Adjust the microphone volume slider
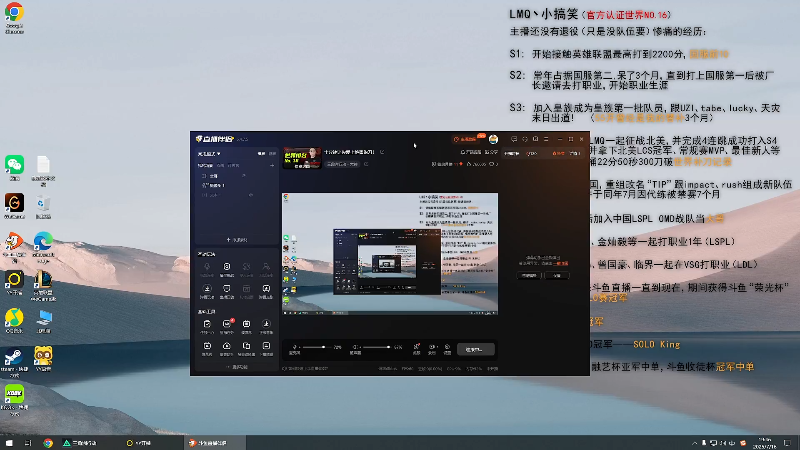The height and width of the screenshot is (450, 800). click(x=316, y=347)
